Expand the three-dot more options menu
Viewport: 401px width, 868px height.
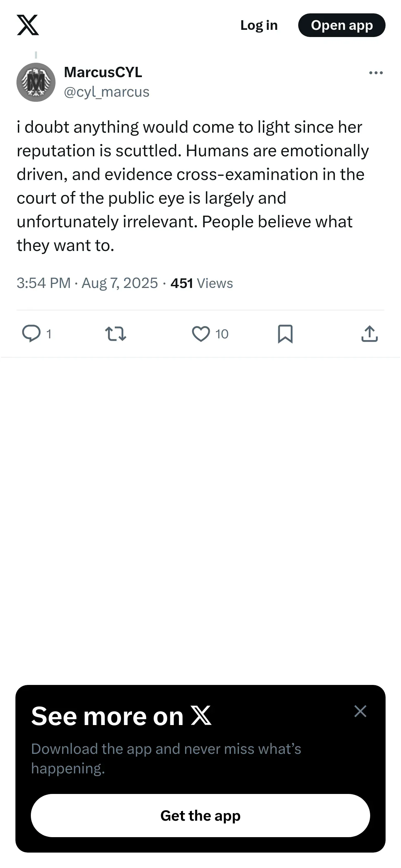click(376, 73)
